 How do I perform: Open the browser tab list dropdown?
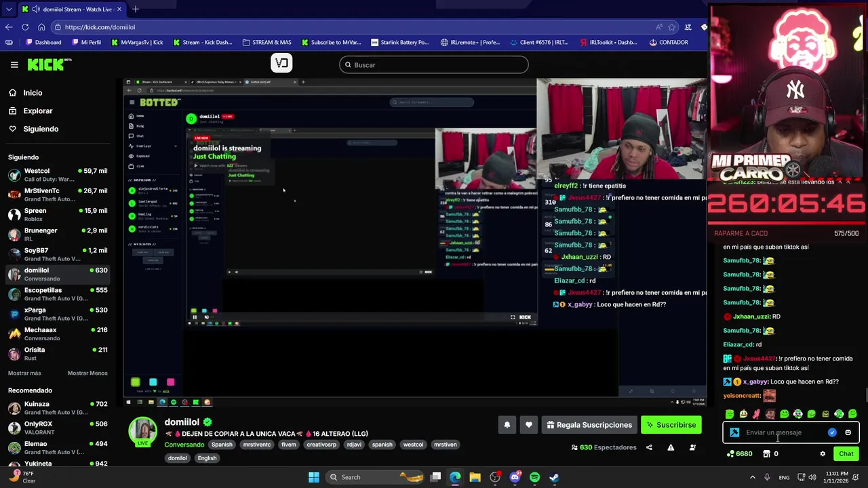pos(8,9)
